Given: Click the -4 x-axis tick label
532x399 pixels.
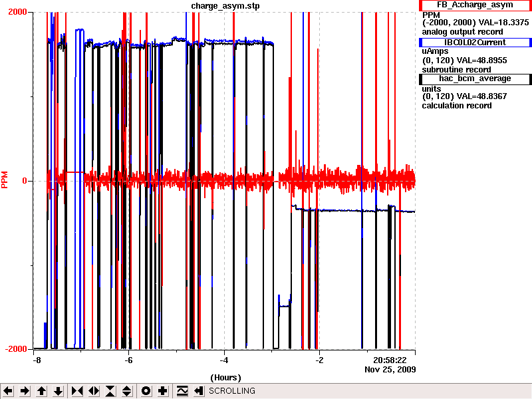Looking at the screenshot, I should tap(224, 360).
